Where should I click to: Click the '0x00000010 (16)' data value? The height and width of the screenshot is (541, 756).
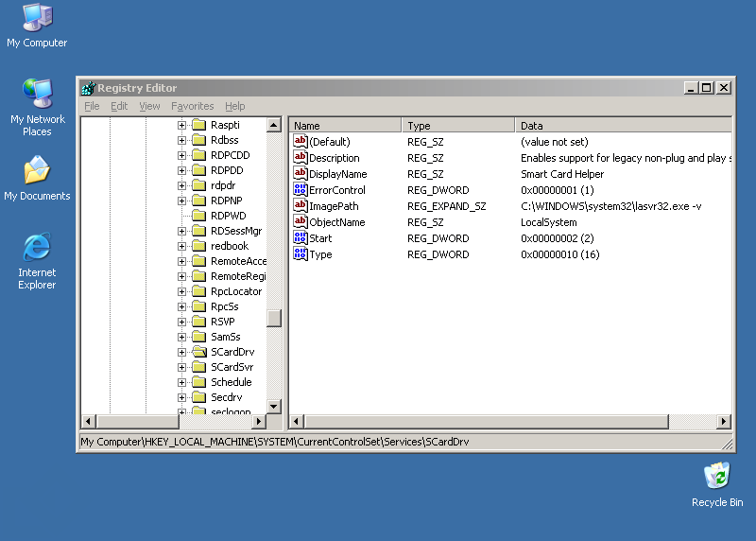tap(559, 254)
